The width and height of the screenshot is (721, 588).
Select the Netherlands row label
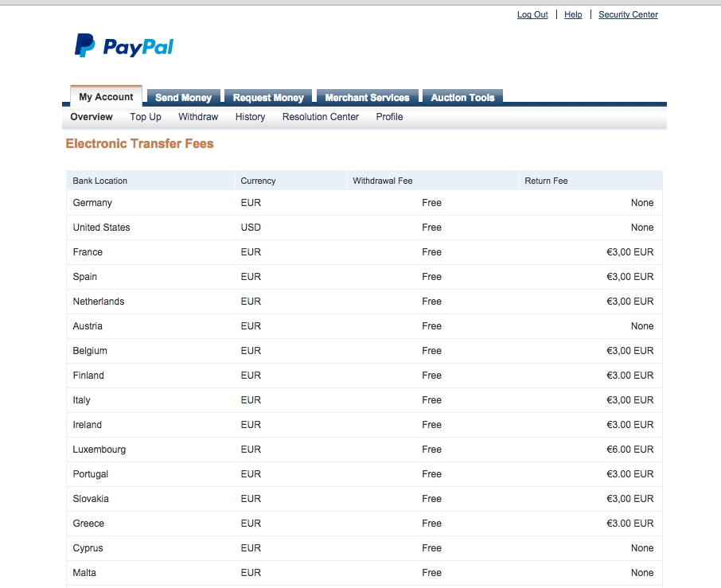tap(99, 301)
